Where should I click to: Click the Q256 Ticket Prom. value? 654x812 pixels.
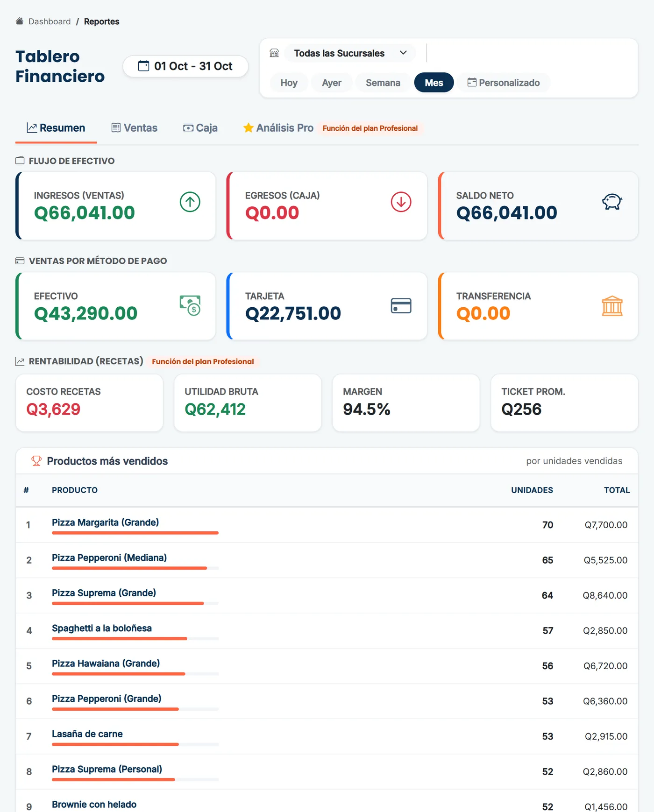pyautogui.click(x=521, y=409)
